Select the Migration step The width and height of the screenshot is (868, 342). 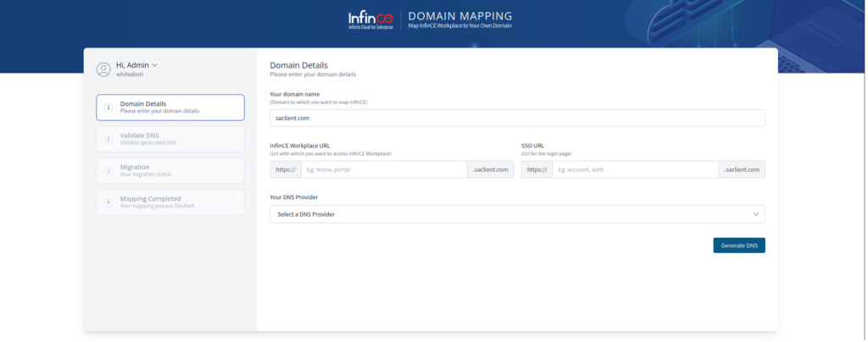pyautogui.click(x=170, y=171)
